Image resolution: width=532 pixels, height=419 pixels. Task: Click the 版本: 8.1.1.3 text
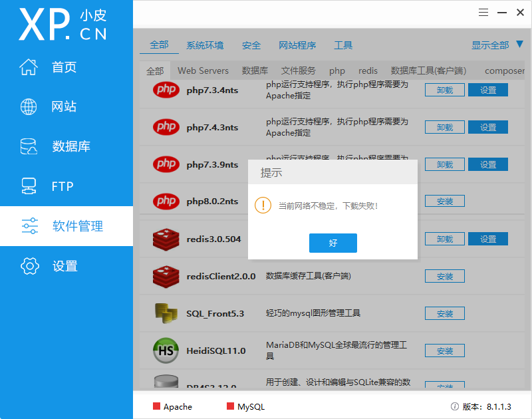click(487, 406)
